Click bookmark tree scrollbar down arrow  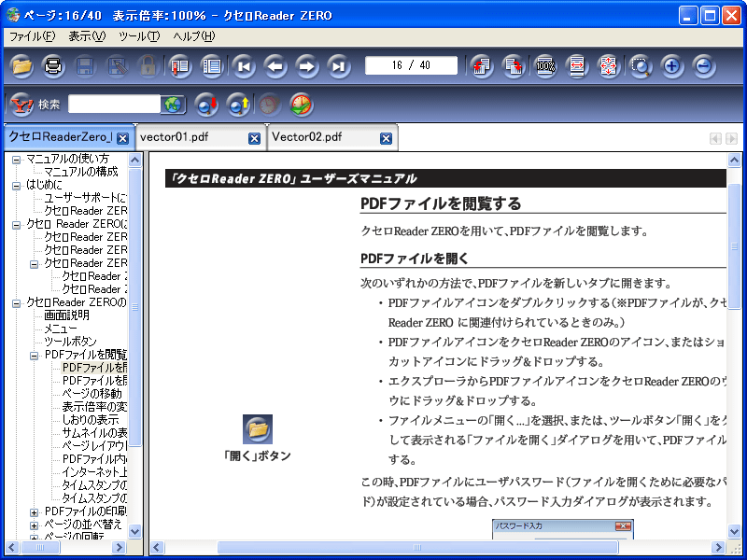click(x=135, y=531)
